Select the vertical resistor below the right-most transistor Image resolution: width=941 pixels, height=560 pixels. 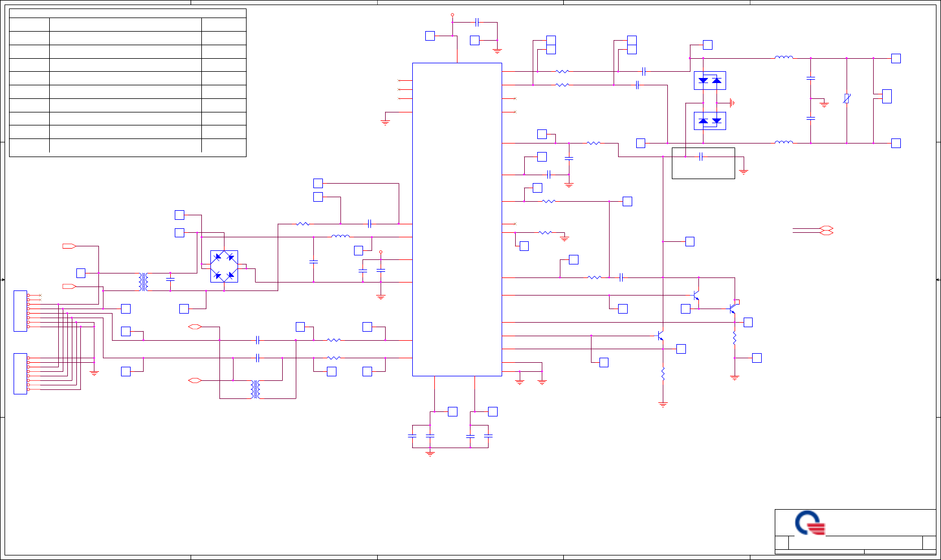[735, 338]
